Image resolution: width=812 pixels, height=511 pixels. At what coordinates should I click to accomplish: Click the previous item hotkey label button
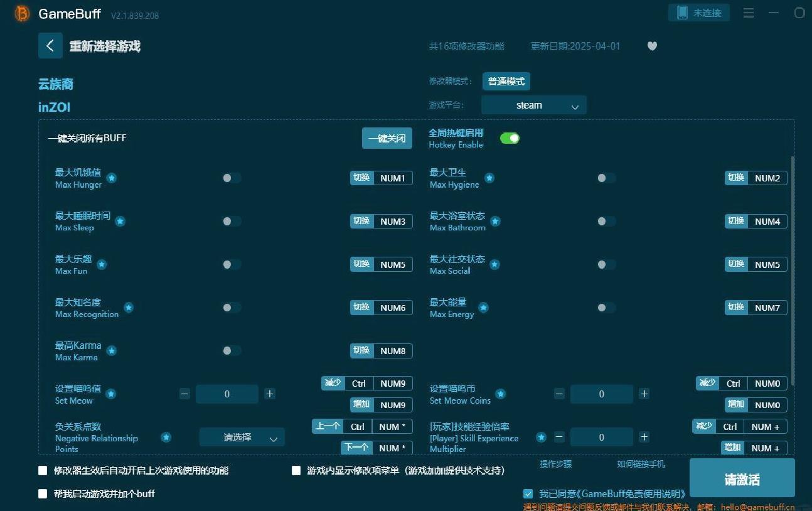[328, 426]
